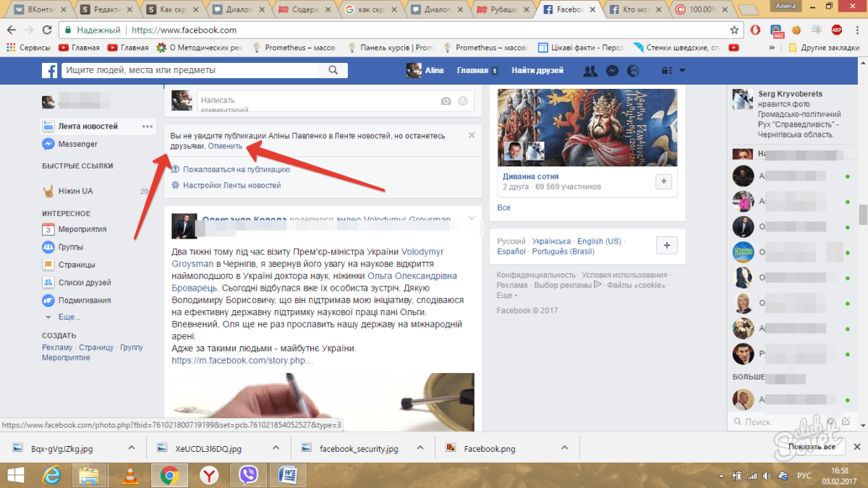868x488 pixels.
Task: Switch to the Рубашк browser tab
Action: (504, 10)
